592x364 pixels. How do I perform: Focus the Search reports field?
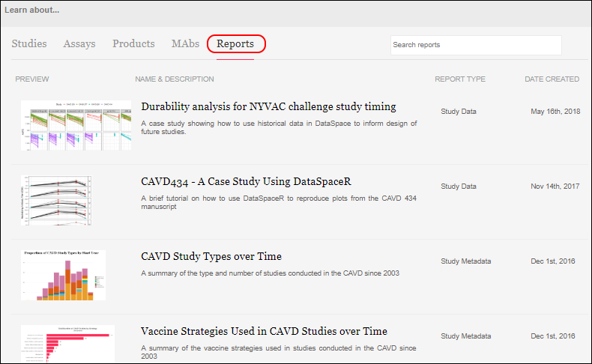476,45
